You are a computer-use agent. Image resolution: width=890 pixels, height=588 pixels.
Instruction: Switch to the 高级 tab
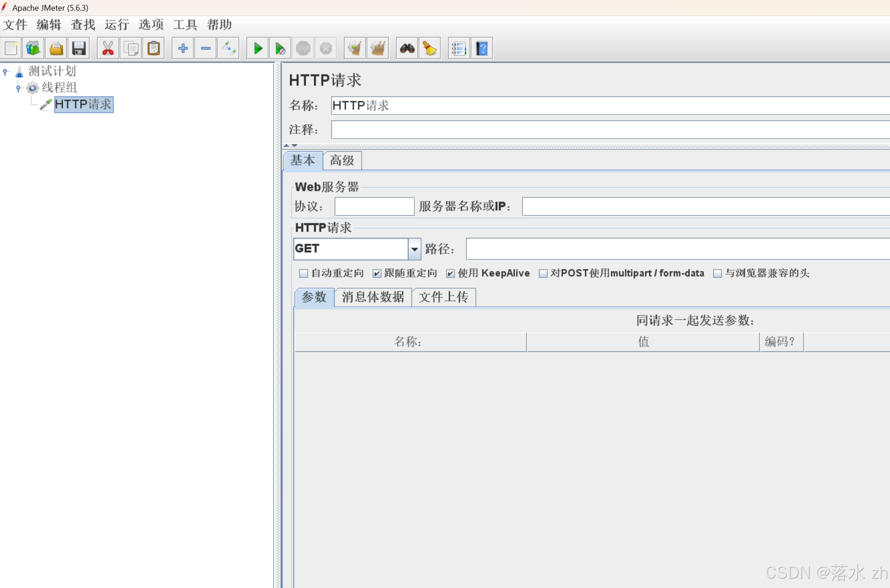coord(342,161)
